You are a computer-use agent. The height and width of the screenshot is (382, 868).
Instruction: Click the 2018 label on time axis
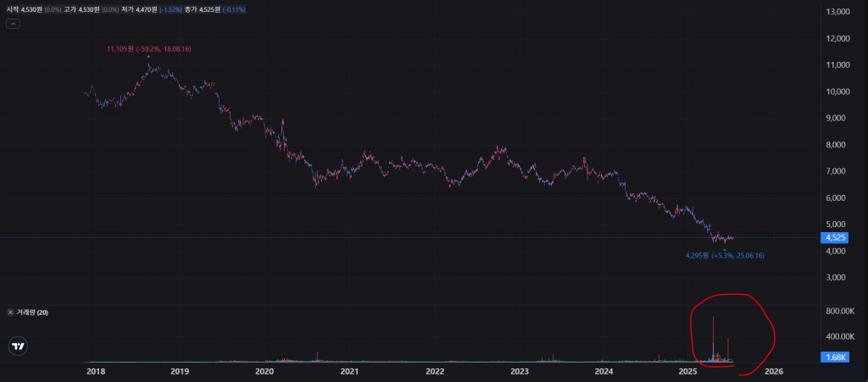tap(95, 371)
